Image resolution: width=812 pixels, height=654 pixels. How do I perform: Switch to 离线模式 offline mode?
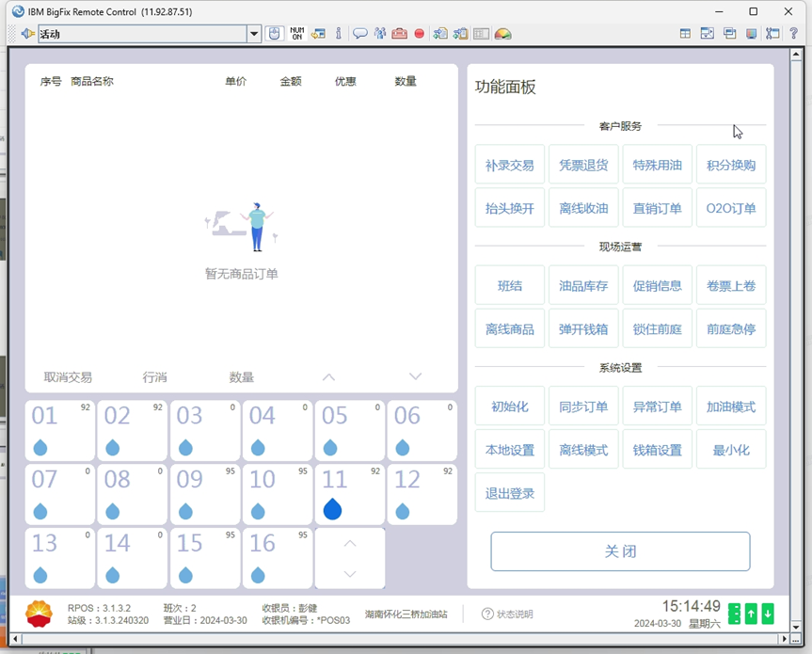[583, 450]
